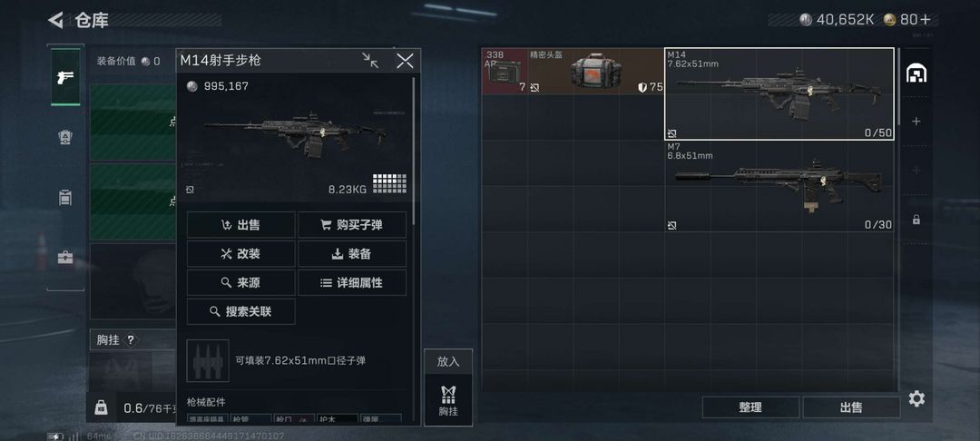Put the M14 into the 胸挂 chest rig

click(x=448, y=387)
